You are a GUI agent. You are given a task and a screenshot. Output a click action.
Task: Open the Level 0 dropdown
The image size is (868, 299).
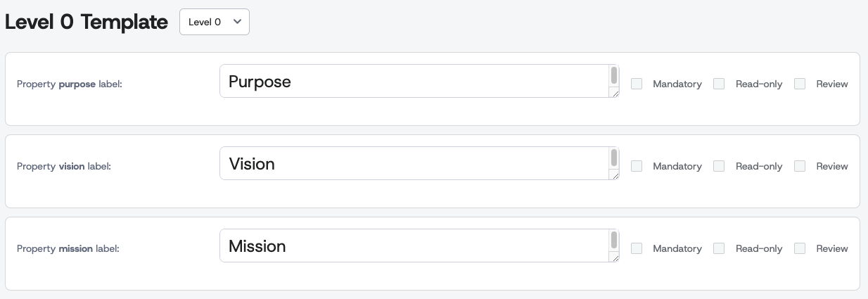pos(215,22)
